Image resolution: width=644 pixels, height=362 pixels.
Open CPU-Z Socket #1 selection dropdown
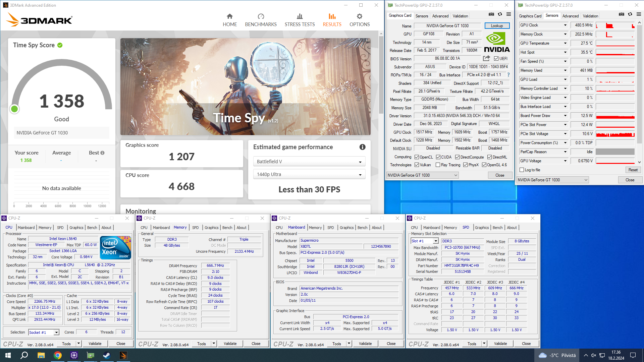[44, 333]
